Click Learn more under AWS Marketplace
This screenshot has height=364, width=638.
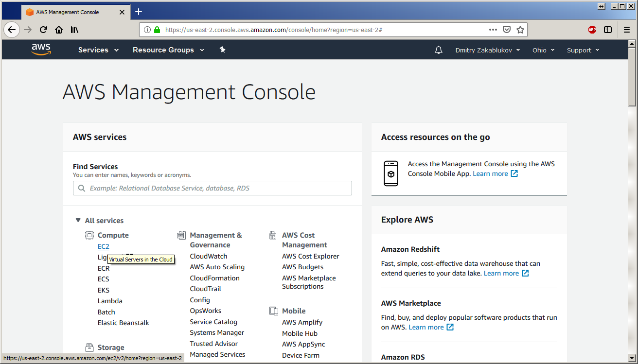click(x=426, y=327)
